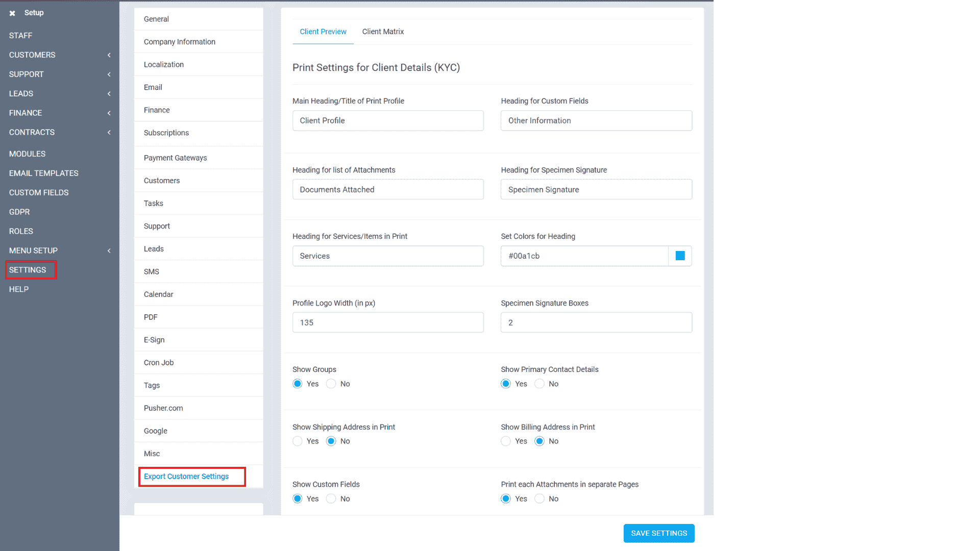Click the SAVE SETTINGS button
Viewport: 980px width, 551px height.
tap(658, 533)
